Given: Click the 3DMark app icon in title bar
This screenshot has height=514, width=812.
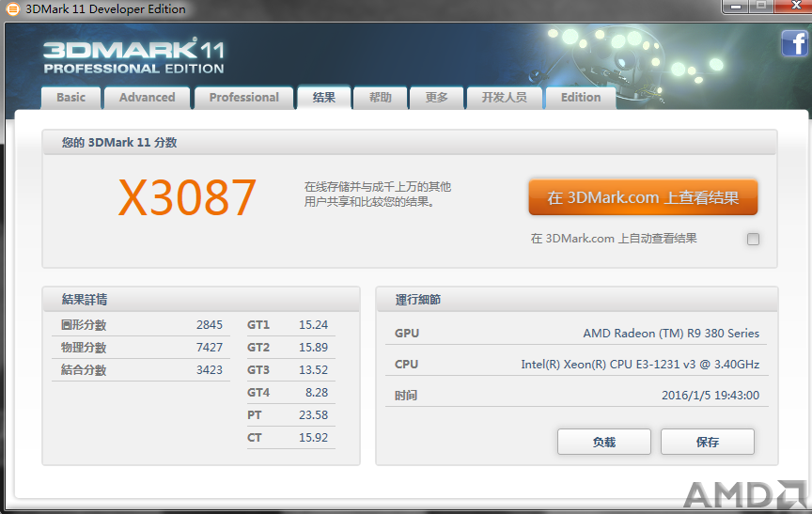Looking at the screenshot, I should 12,8.
